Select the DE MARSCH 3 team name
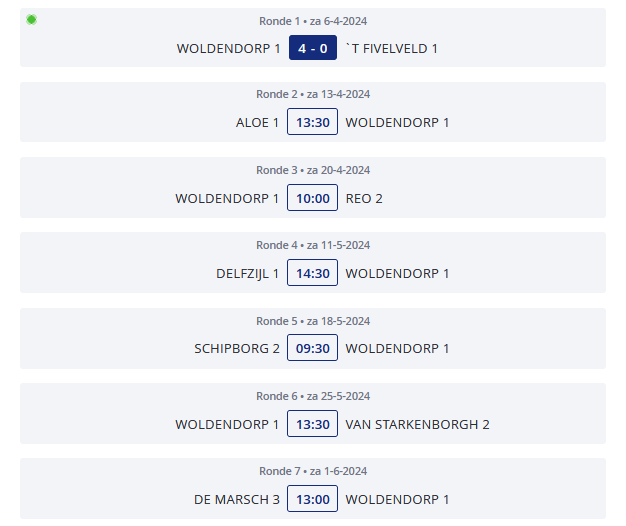This screenshot has height=526, width=626. tap(237, 499)
